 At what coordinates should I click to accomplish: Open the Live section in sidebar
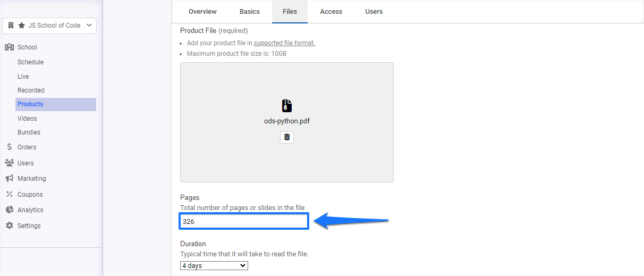[x=23, y=77]
